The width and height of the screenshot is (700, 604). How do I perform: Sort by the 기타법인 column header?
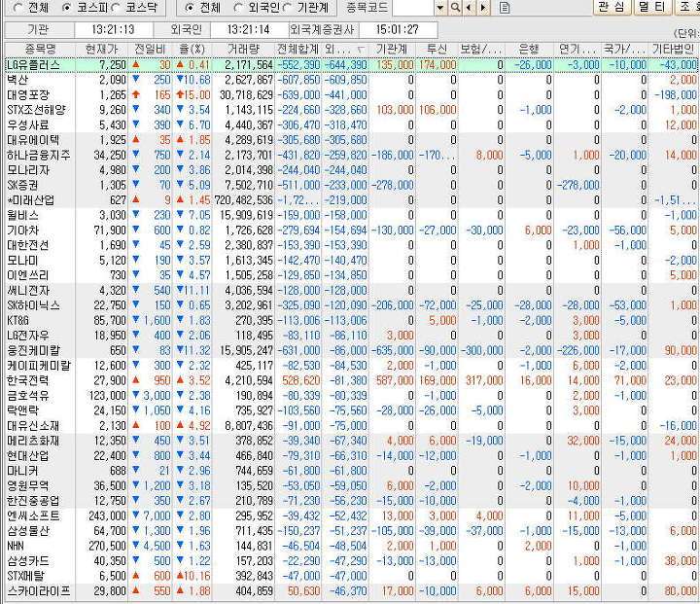coord(673,49)
